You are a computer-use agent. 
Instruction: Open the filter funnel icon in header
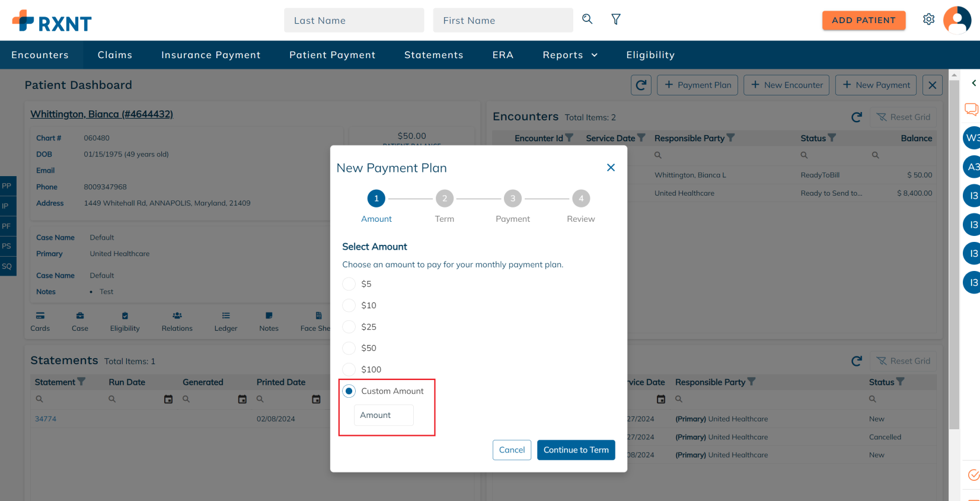(x=616, y=20)
